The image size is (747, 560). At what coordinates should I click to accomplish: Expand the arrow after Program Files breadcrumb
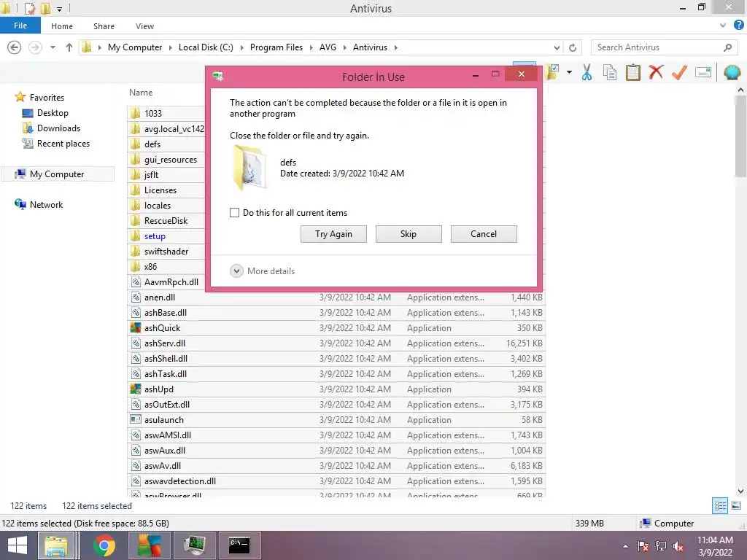[311, 47]
